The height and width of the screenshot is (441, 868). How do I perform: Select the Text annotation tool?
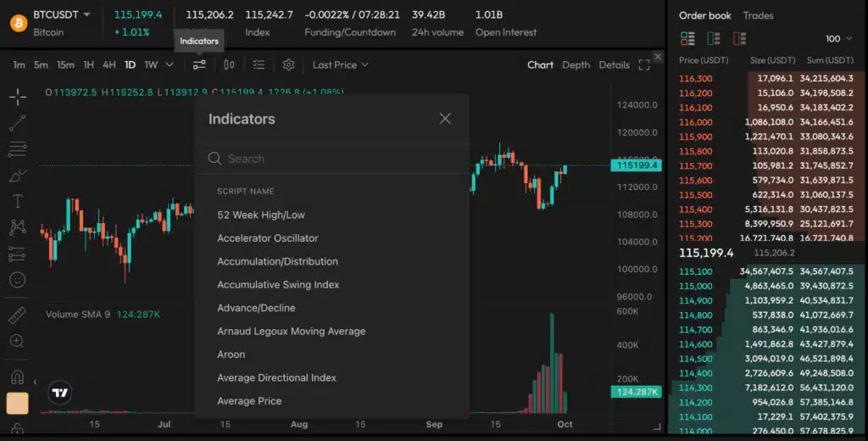pos(17,200)
